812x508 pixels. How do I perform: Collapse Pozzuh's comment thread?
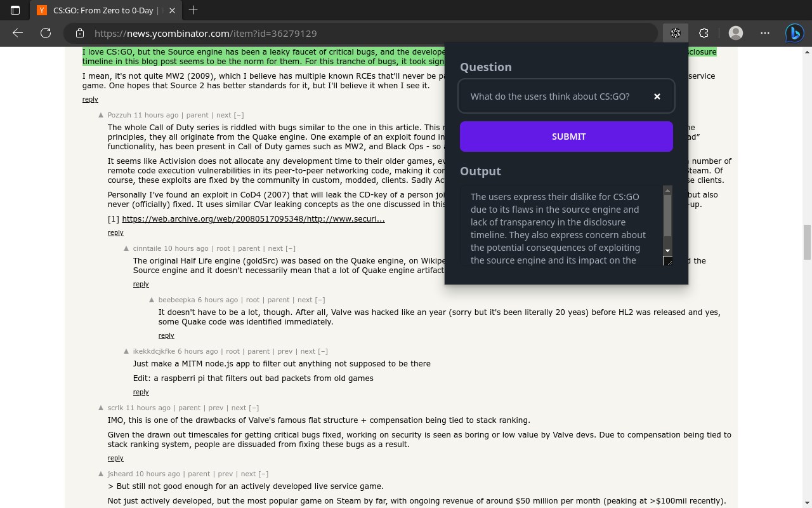(239, 115)
